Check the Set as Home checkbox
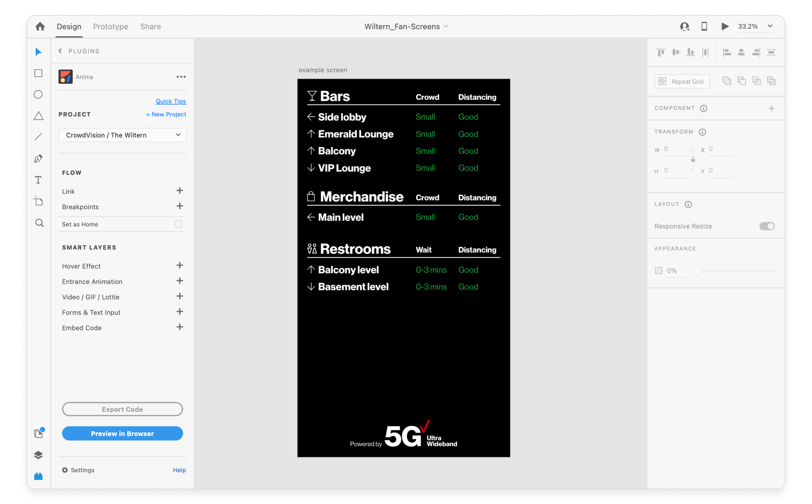Screen dimensions: 812x504 (x=178, y=224)
